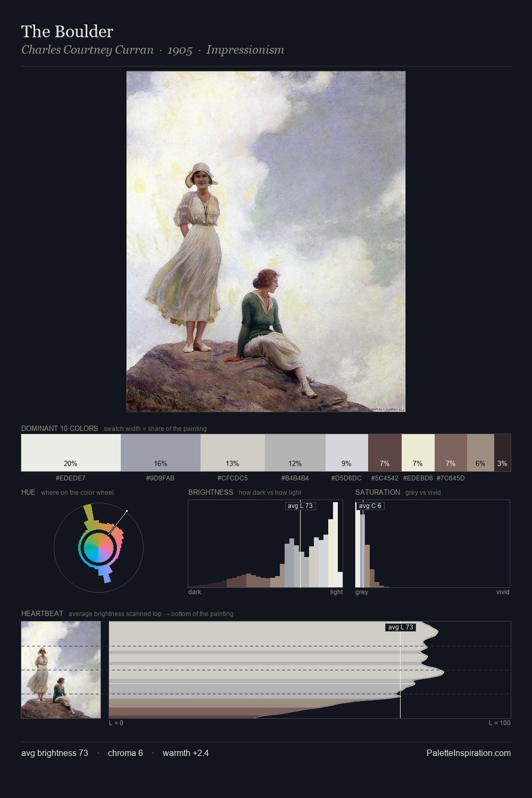
Task: Click the hex code label '#D5D6DC'
Action: (x=346, y=478)
